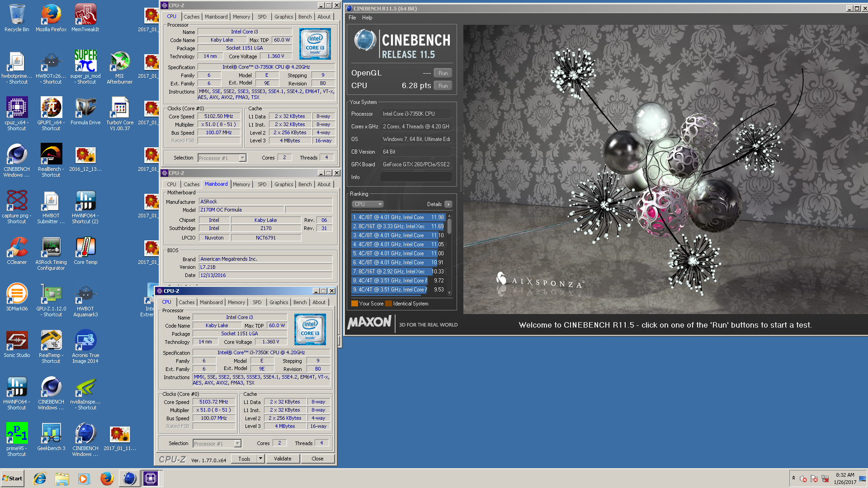Open the File menu in Cinebench
The height and width of the screenshot is (488, 868).
tap(352, 18)
